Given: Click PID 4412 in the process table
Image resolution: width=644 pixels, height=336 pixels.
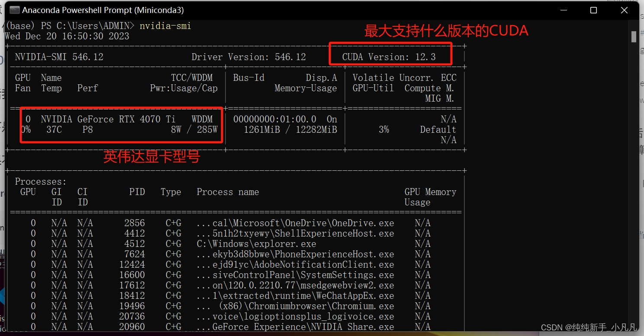Looking at the screenshot, I should tap(135, 234).
